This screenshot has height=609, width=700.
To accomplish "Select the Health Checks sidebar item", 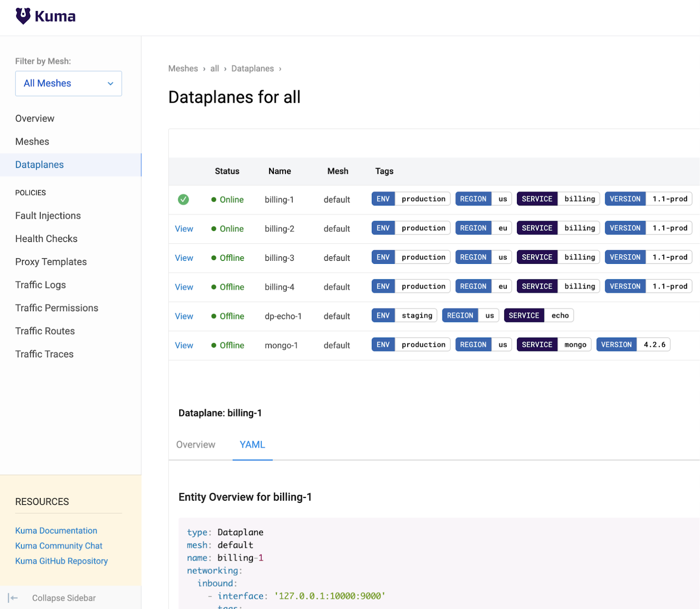I will click(x=46, y=239).
